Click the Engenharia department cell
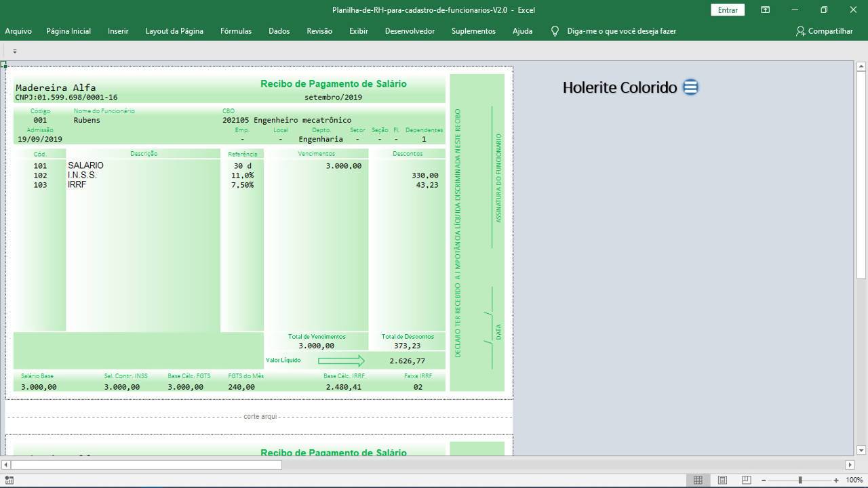The width and height of the screenshot is (868, 488). 321,139
